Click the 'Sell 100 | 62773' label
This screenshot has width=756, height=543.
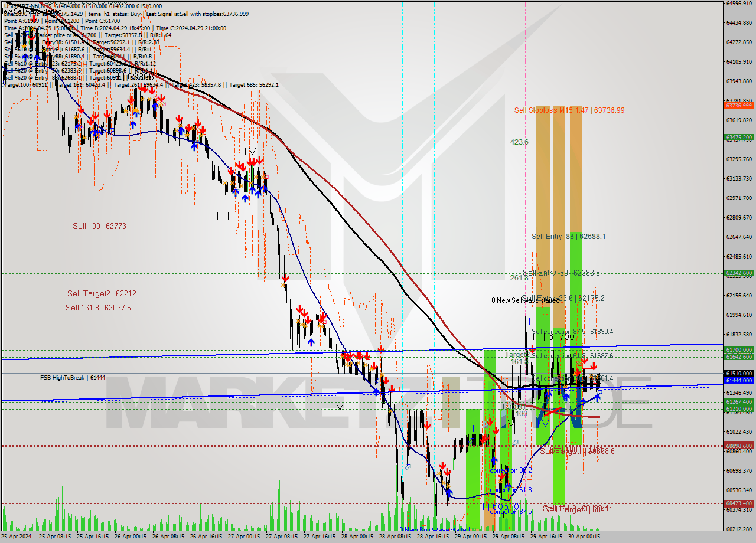99,226
